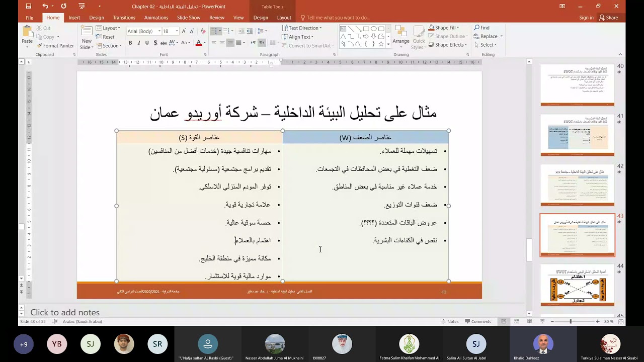Click the Redo icon in title bar
Viewport: 644px width, 362px height.
pos(63,6)
